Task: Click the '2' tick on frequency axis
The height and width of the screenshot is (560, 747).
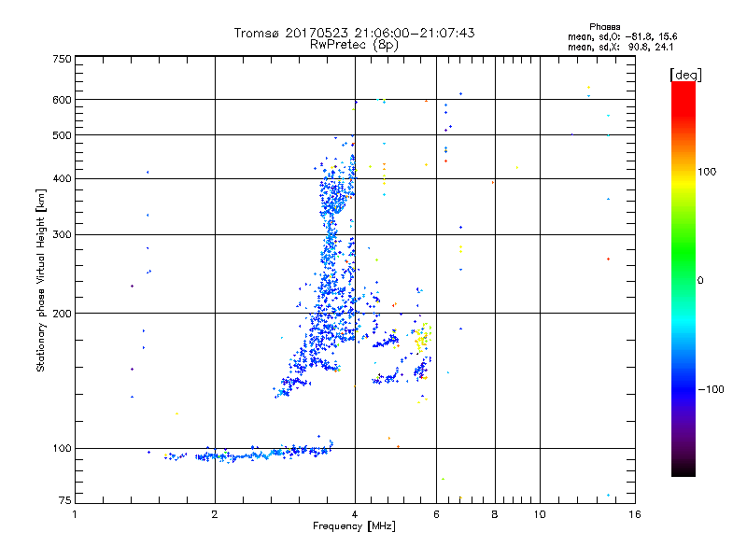Action: [215, 514]
